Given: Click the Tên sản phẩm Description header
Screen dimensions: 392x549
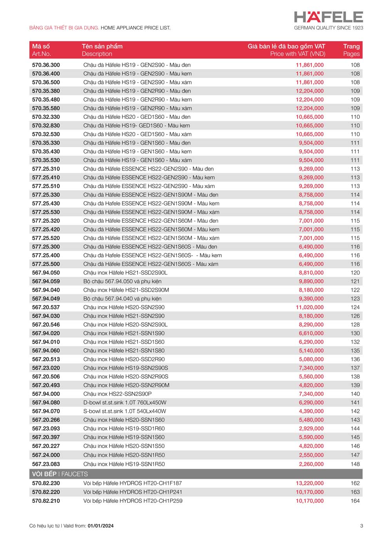Looking at the screenshot, I should click(102, 50).
